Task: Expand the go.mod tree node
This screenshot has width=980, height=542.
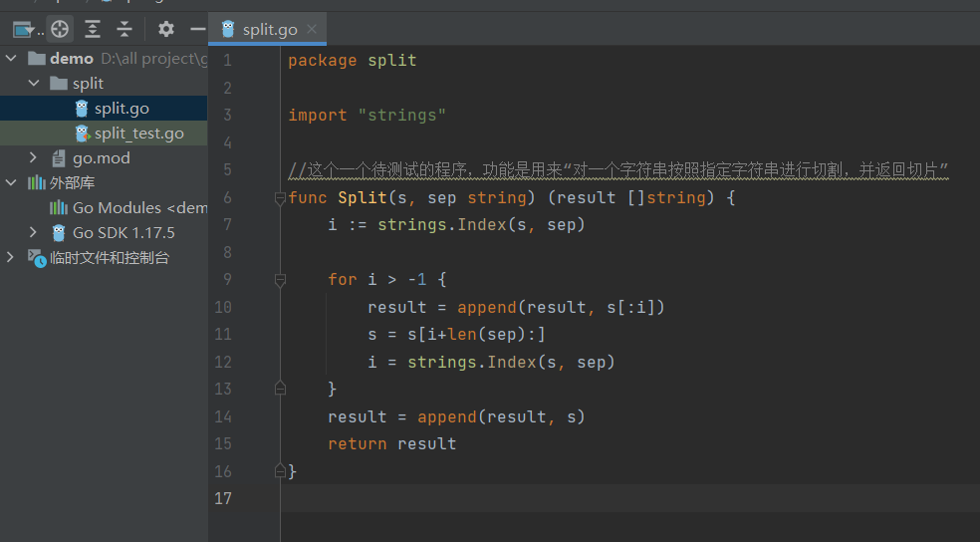Action: pyautogui.click(x=33, y=158)
